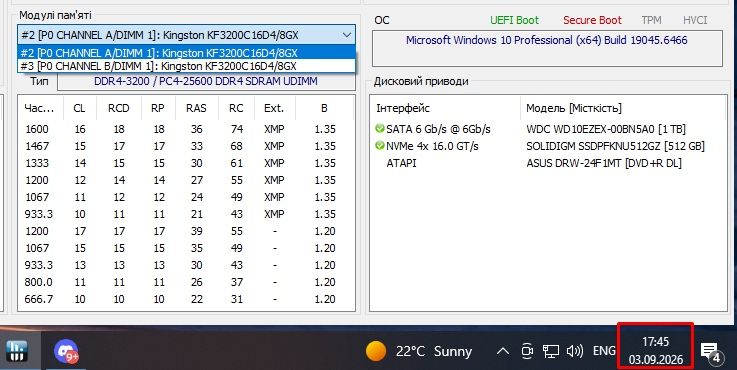
Task: Select #2 P0 CHANNEL A/DIMM 1 list option
Action: coord(187,52)
